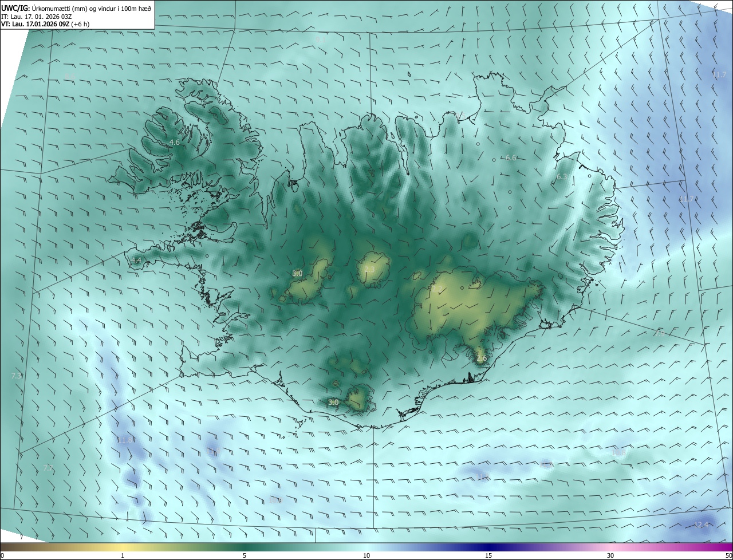Select the 6.6 value in northeast Iceland
The image size is (733, 560).
511,157
